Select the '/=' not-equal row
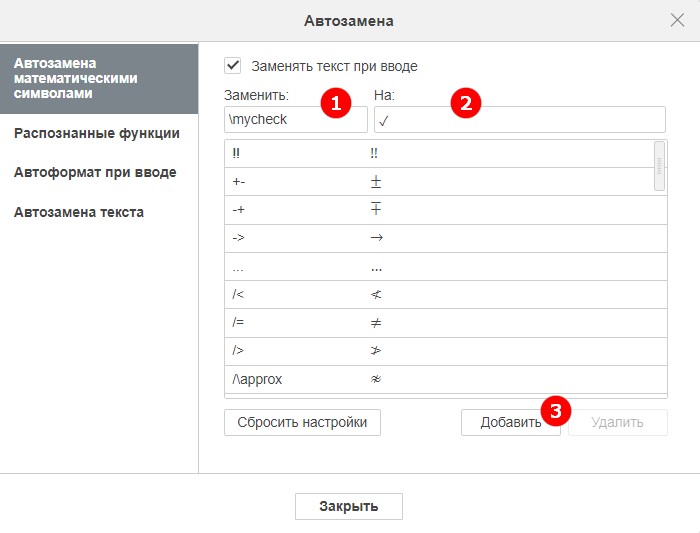Viewport: 700px width, 533px height. [446, 323]
